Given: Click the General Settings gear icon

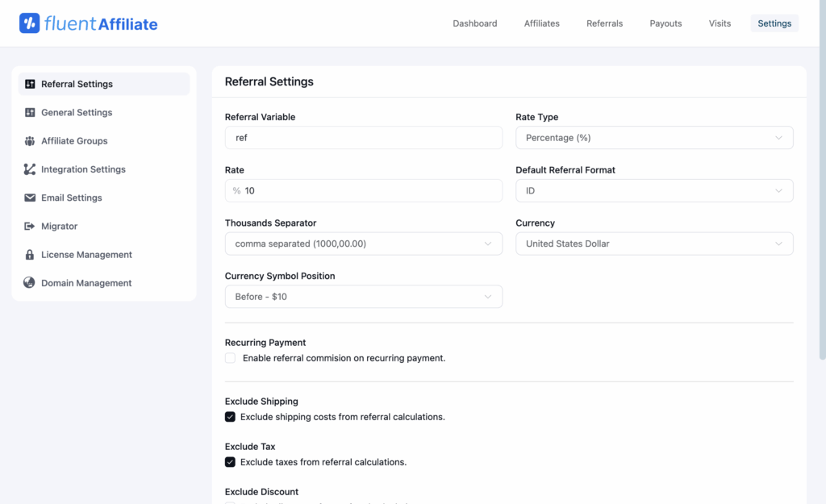Looking at the screenshot, I should [30, 112].
